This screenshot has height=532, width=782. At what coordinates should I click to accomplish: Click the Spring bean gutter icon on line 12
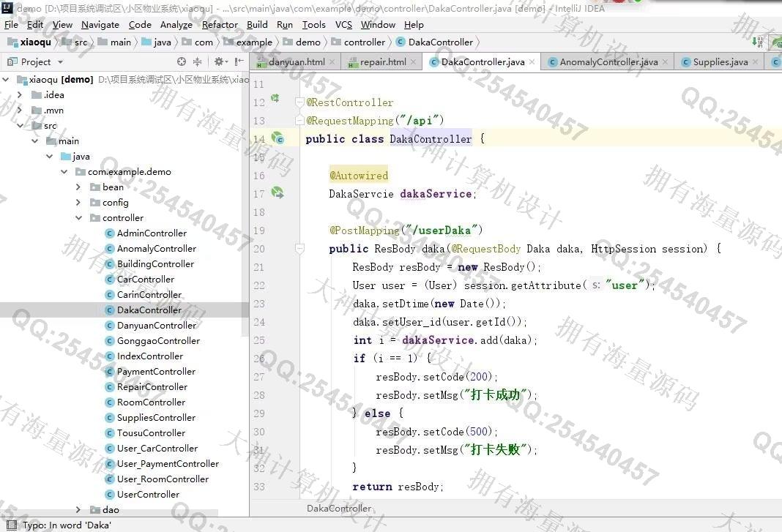pyautogui.click(x=275, y=98)
